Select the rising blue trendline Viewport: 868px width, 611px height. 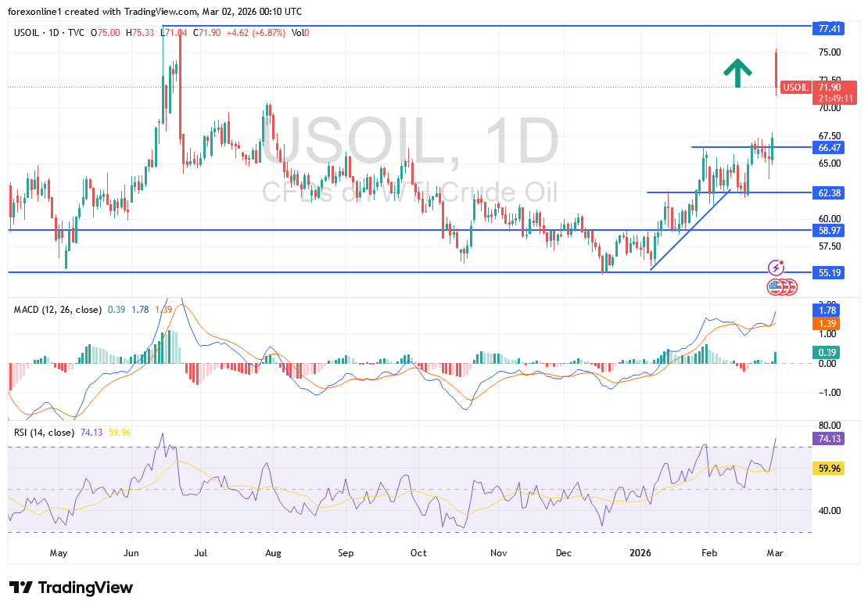[690, 231]
